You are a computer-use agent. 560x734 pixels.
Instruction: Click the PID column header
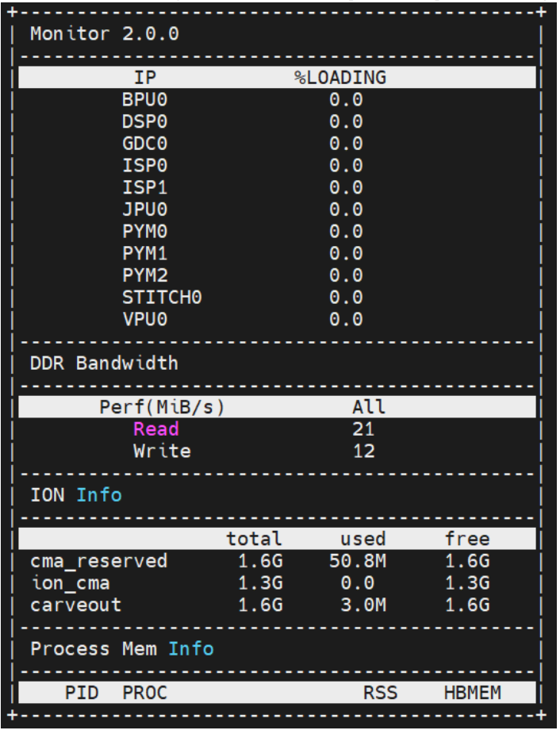[x=82, y=693]
